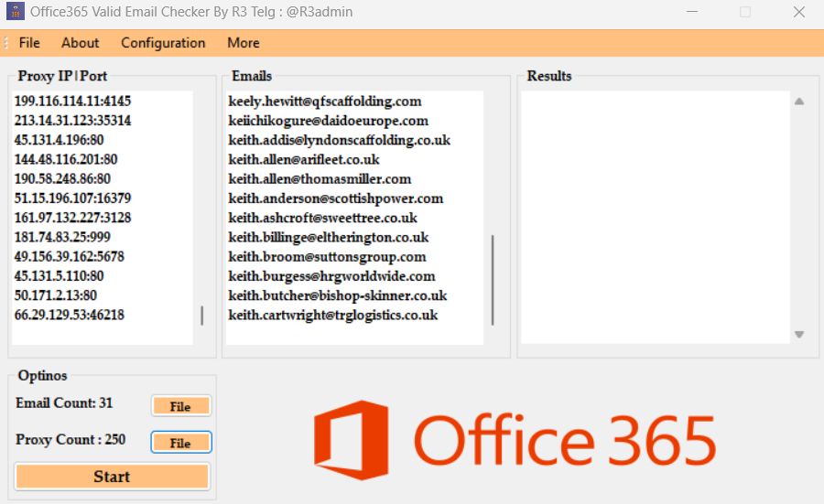This screenshot has height=504, width=824.
Task: Open the Configuration menu
Action: (x=163, y=43)
